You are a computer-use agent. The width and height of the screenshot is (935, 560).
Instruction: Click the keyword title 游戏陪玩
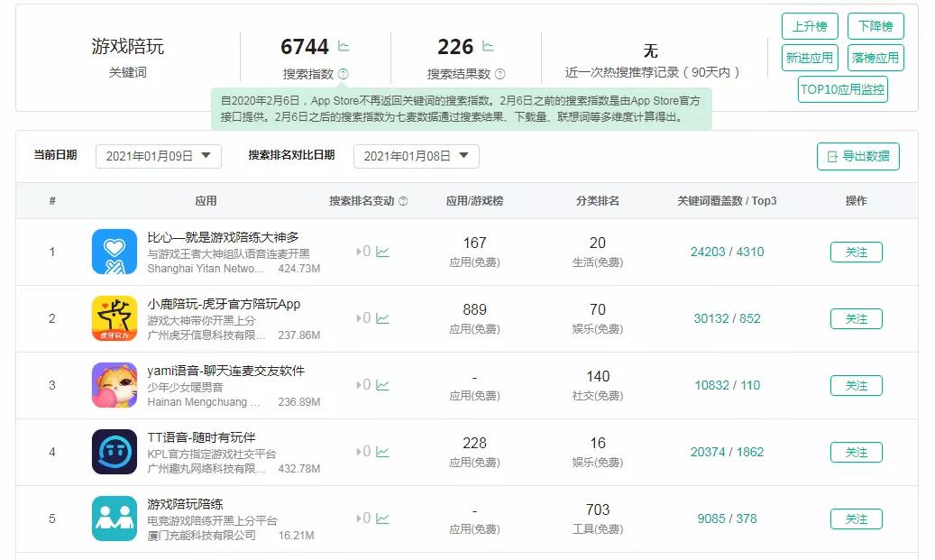(128, 46)
